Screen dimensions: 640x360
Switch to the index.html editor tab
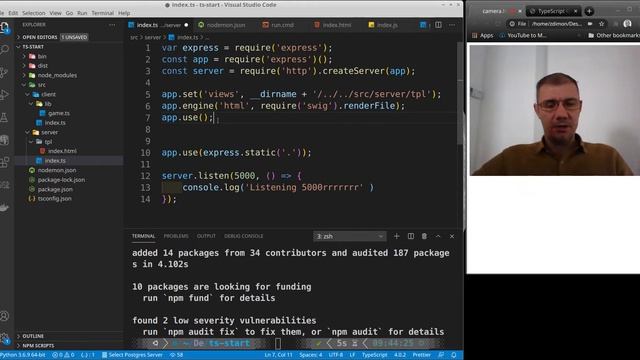332,25
